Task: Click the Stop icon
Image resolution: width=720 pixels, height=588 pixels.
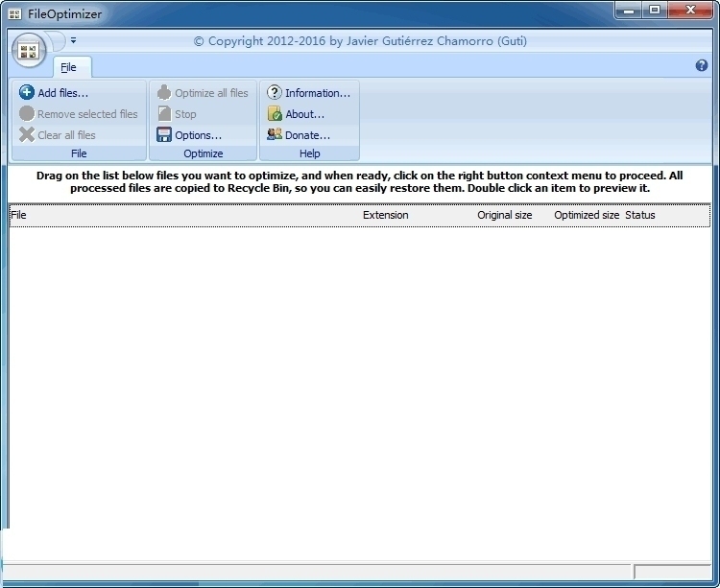Action: pos(164,114)
